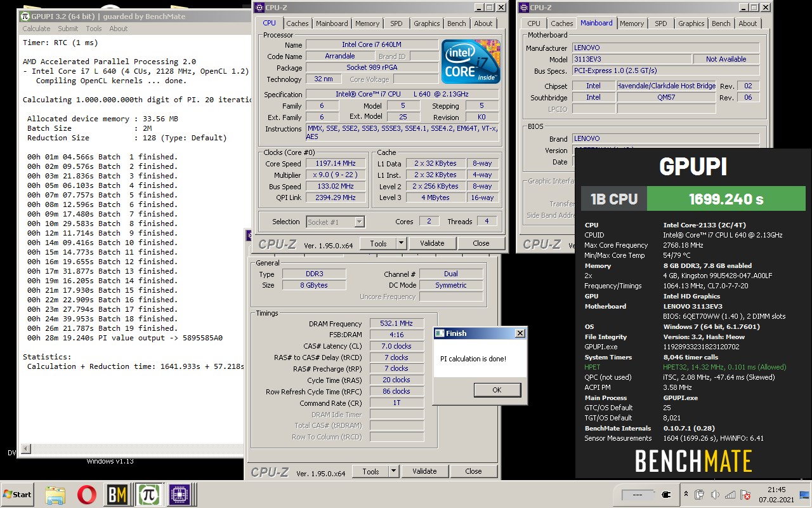Open Windows Explorer from the taskbar
This screenshot has height=508, width=812.
point(55,495)
